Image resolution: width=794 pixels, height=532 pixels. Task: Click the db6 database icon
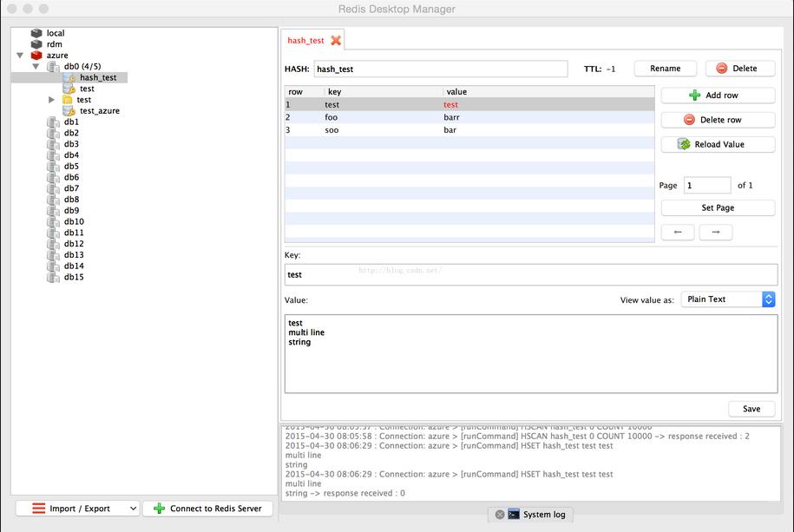[53, 177]
